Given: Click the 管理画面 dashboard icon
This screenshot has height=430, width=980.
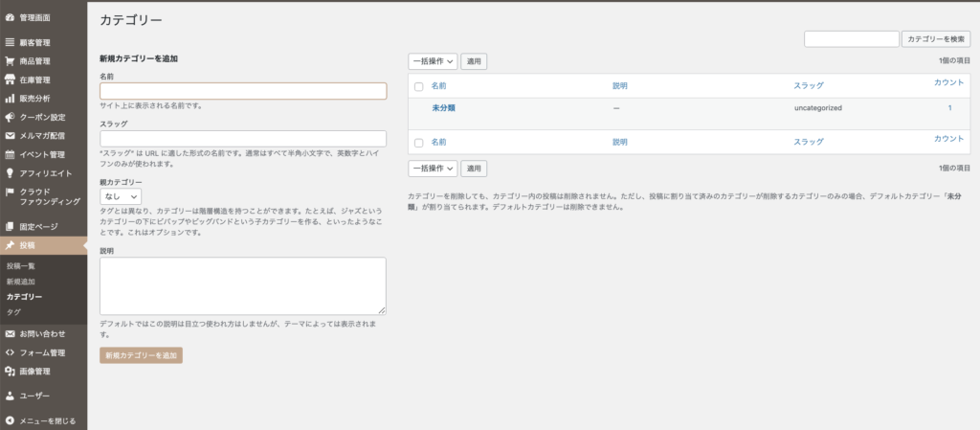Looking at the screenshot, I should click(10, 17).
